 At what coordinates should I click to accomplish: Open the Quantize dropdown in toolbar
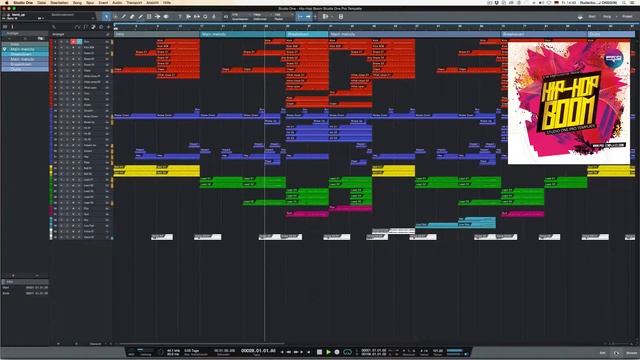(240, 17)
